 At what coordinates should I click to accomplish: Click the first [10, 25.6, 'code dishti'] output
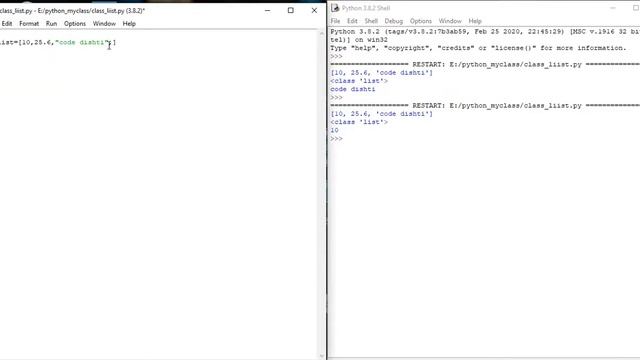[x=381, y=73]
